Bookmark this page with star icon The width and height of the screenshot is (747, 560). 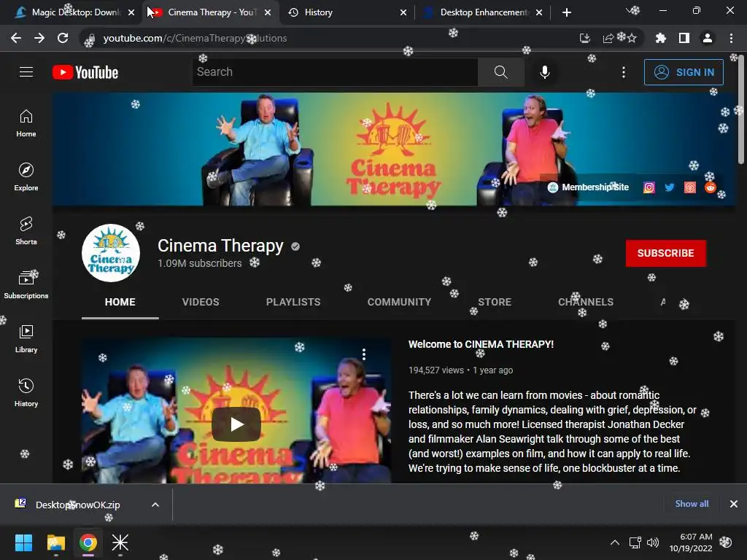[632, 38]
